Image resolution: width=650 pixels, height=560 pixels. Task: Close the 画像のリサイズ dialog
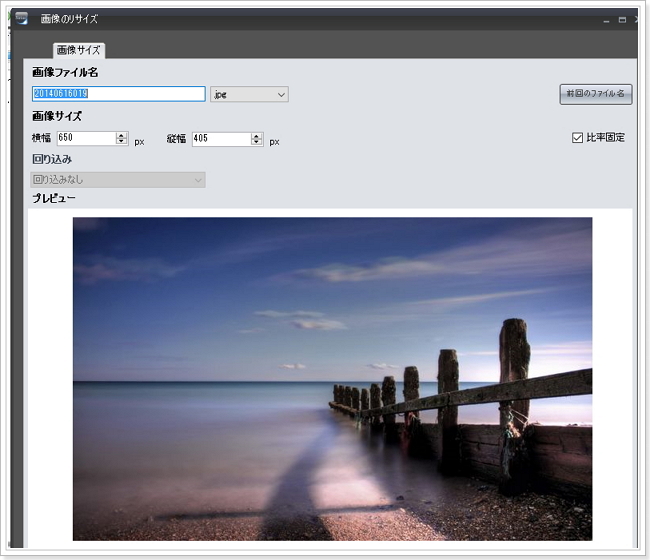638,19
